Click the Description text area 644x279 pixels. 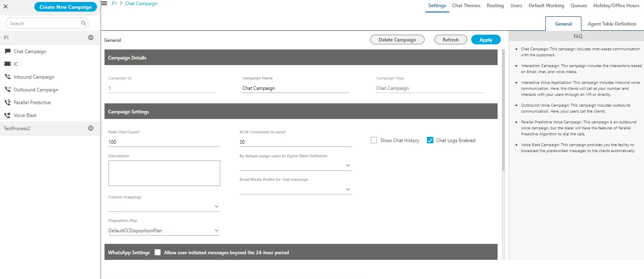[164, 173]
